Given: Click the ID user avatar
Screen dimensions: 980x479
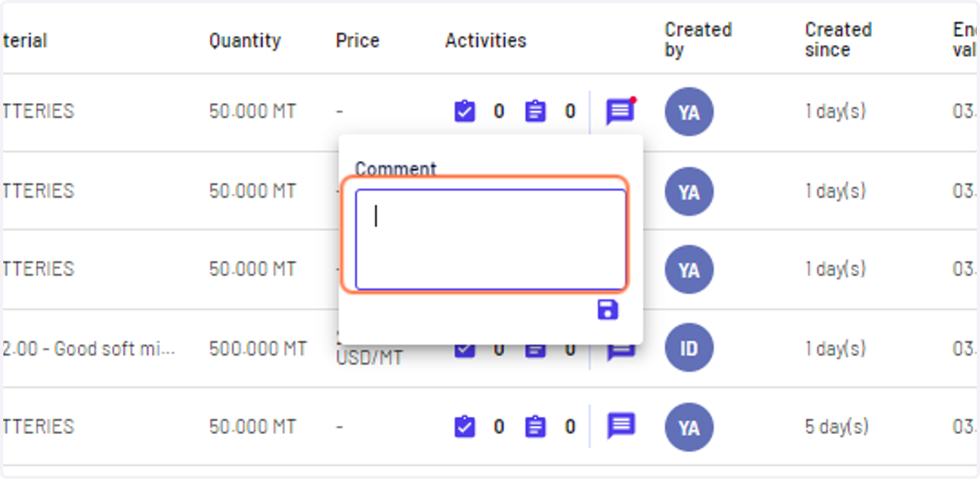Looking at the screenshot, I should click(x=689, y=348).
